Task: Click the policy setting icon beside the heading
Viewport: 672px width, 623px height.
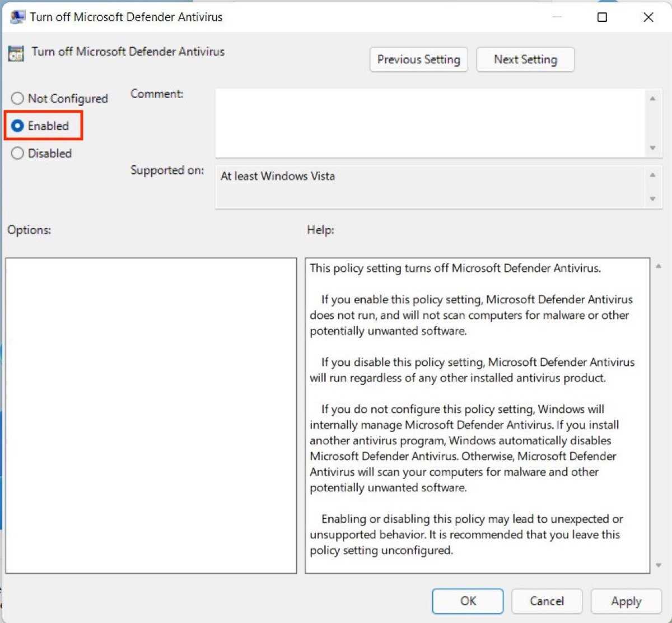Action: tap(16, 53)
